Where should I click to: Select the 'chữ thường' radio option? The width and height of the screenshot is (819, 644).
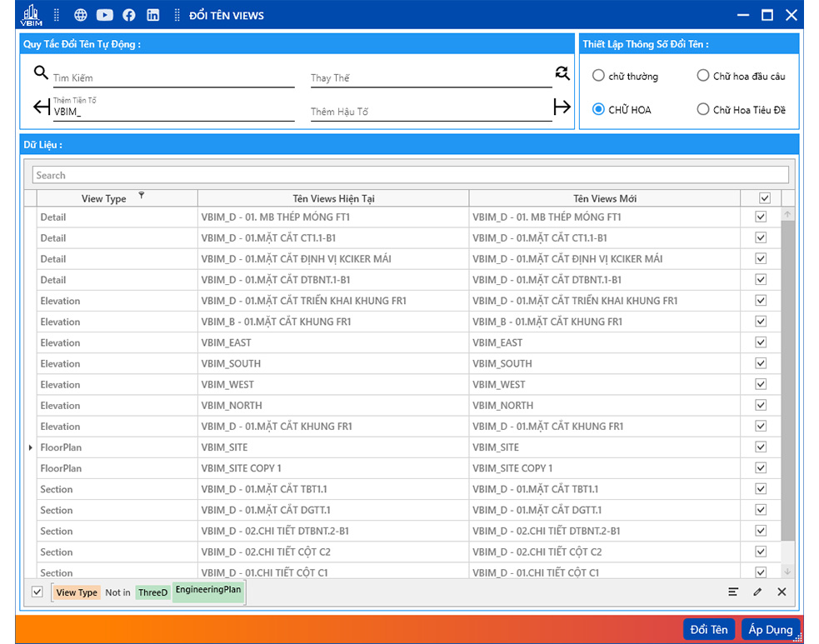(598, 76)
